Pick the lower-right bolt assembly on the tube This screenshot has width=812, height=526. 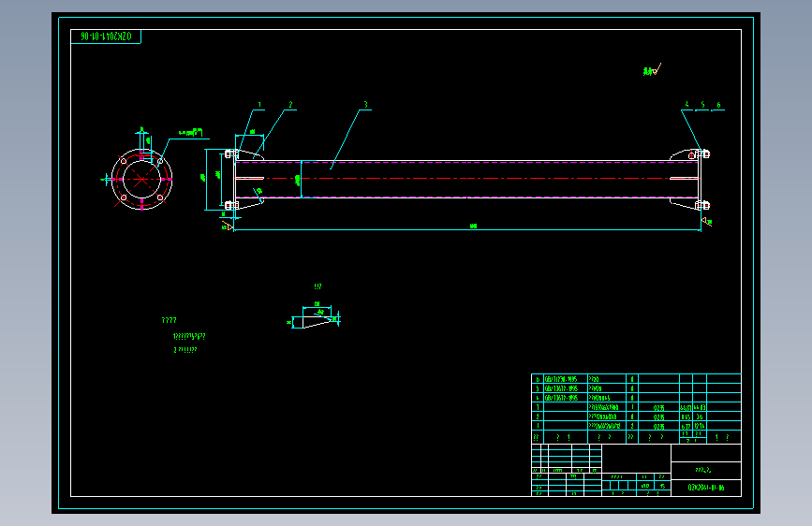tap(702, 206)
